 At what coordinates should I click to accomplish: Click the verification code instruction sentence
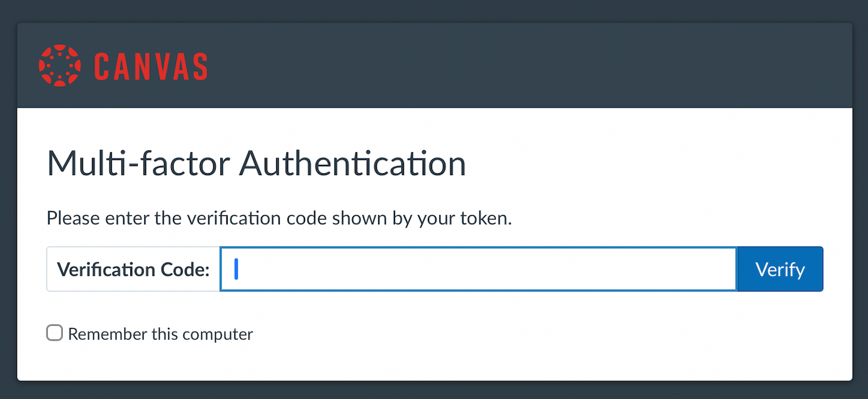(279, 218)
